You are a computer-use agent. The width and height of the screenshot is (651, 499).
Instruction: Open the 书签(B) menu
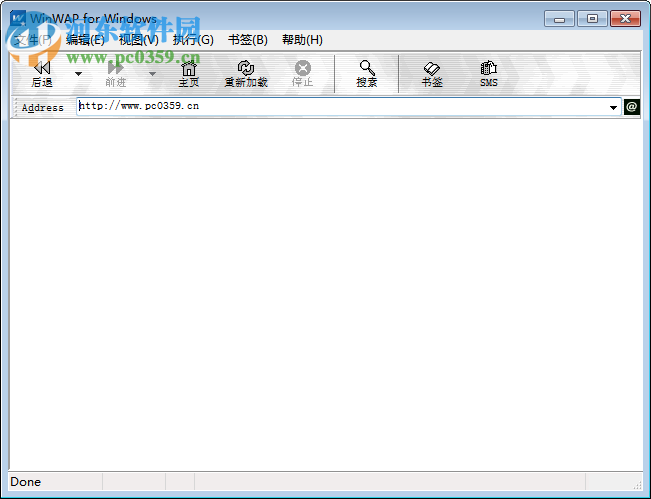point(248,40)
